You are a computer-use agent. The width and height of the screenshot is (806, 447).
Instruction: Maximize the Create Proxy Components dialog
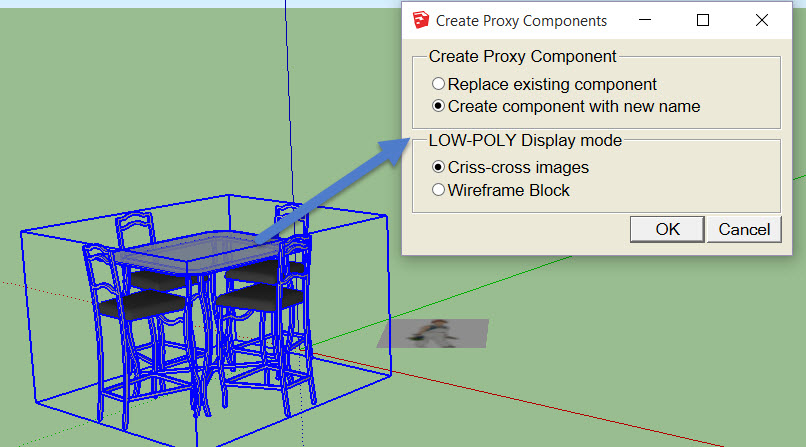click(x=703, y=20)
